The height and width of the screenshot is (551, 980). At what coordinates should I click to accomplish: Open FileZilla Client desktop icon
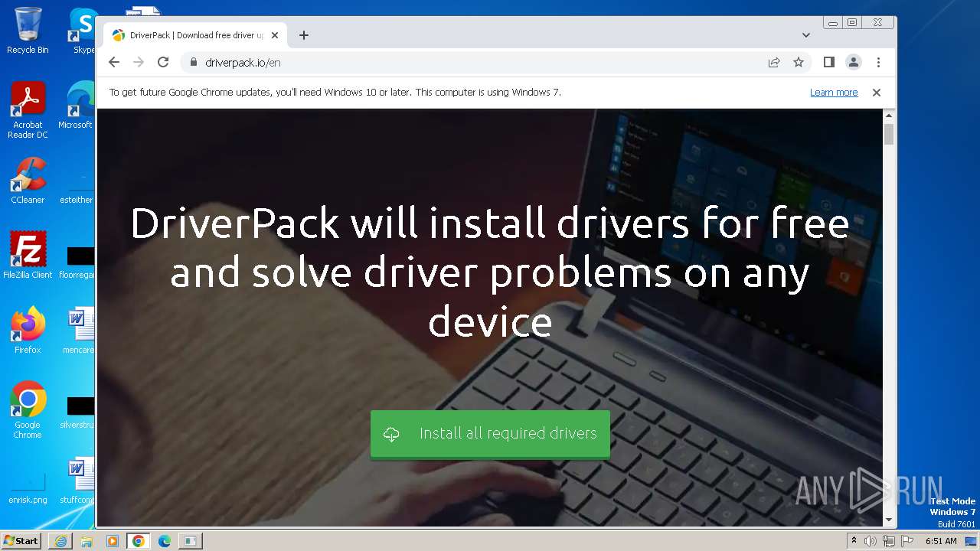click(x=28, y=256)
